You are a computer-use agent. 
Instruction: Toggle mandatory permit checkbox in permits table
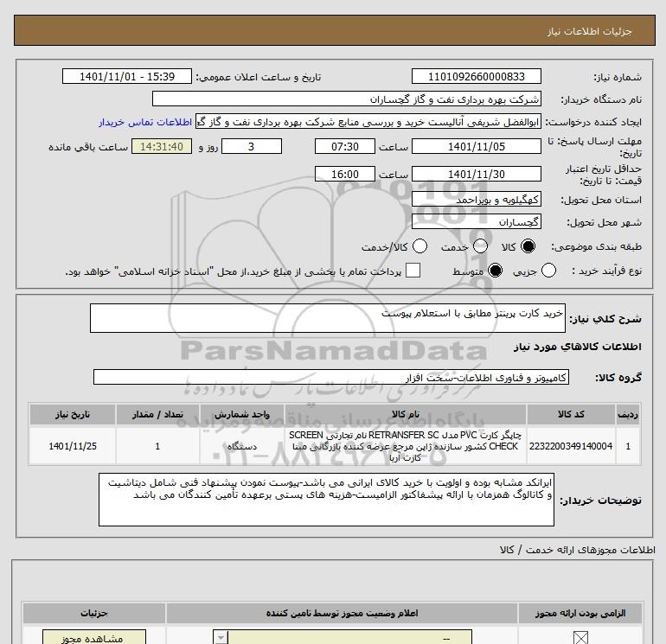580,638
